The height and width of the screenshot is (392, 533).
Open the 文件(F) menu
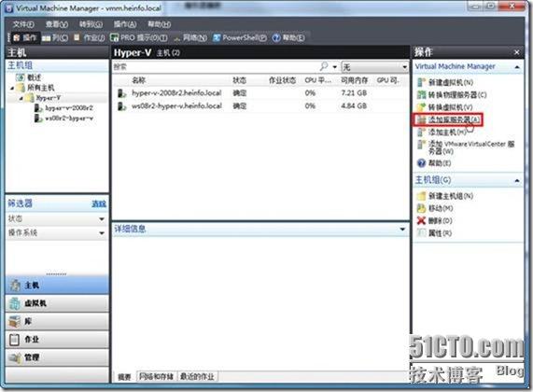pyautogui.click(x=23, y=24)
